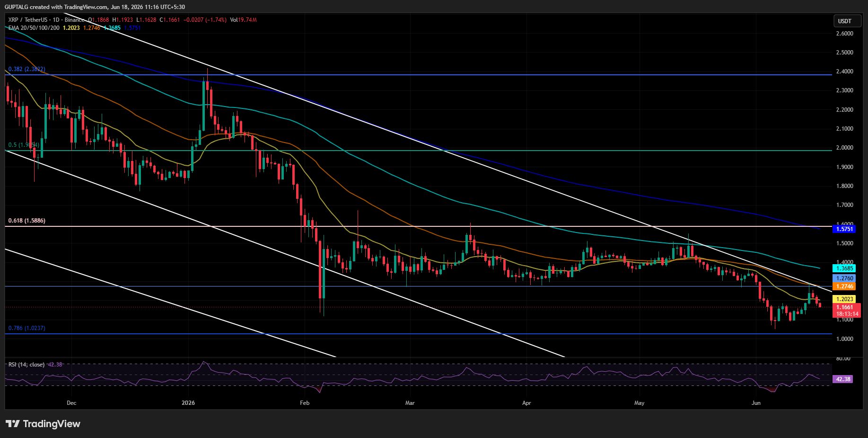
Task: Click 2.0000 on the price scale
Action: click(x=845, y=148)
